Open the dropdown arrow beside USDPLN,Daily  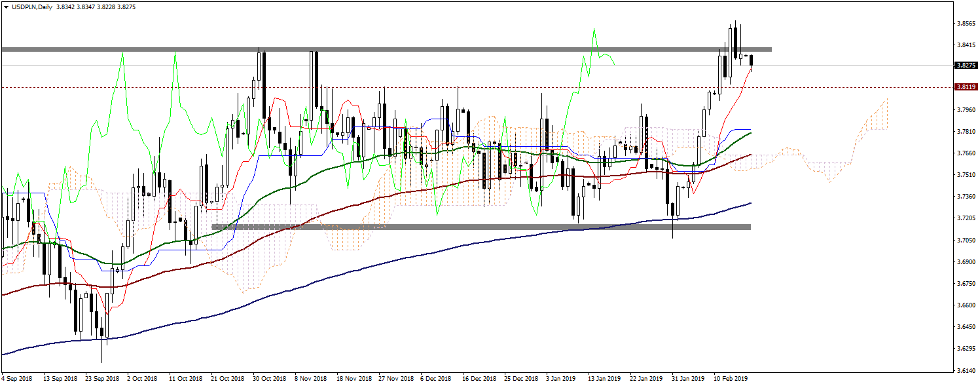(x=6, y=6)
